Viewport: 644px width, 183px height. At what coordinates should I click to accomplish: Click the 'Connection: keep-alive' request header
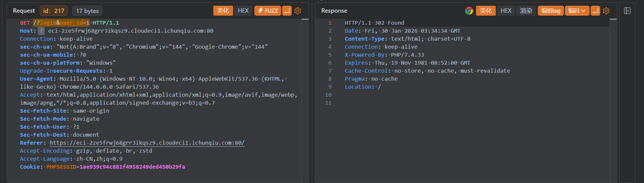[x=56, y=39]
